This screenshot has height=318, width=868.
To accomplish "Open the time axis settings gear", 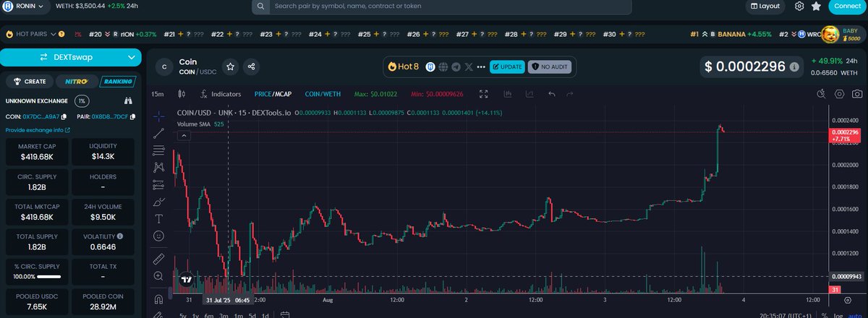I will pos(847,299).
